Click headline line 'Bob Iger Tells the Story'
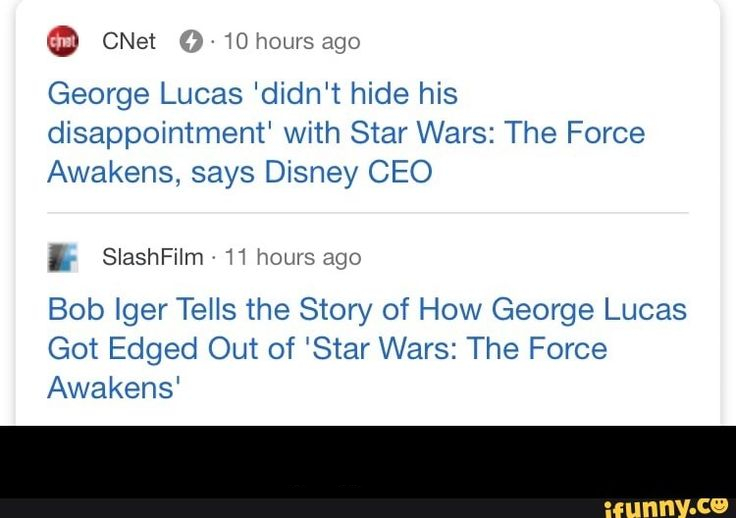 367,310
